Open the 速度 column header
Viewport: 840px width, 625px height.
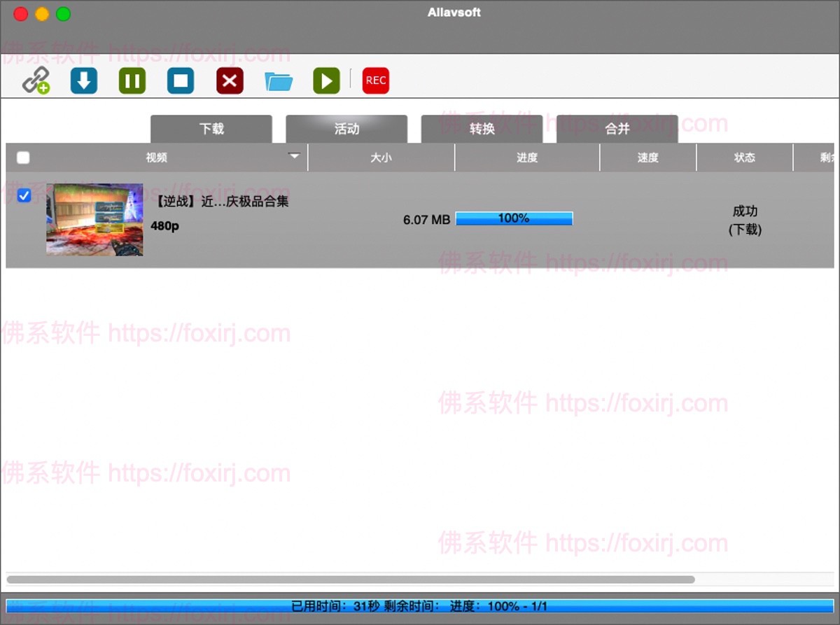(647, 157)
